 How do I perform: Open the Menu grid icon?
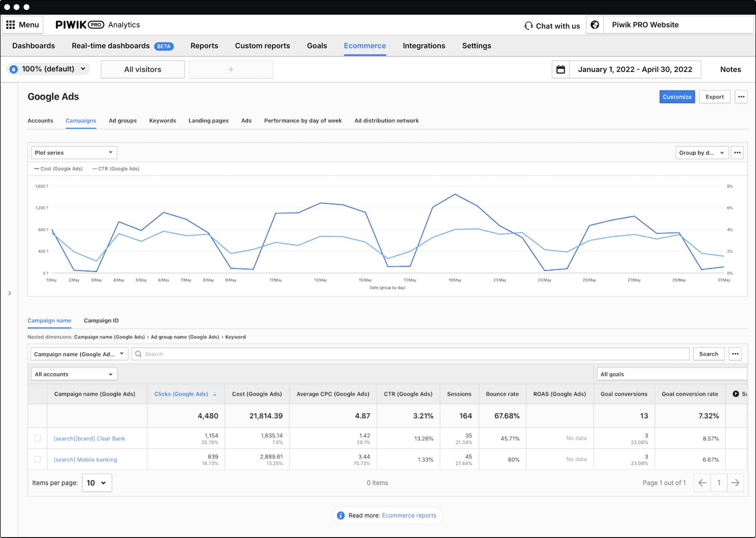[x=11, y=25]
